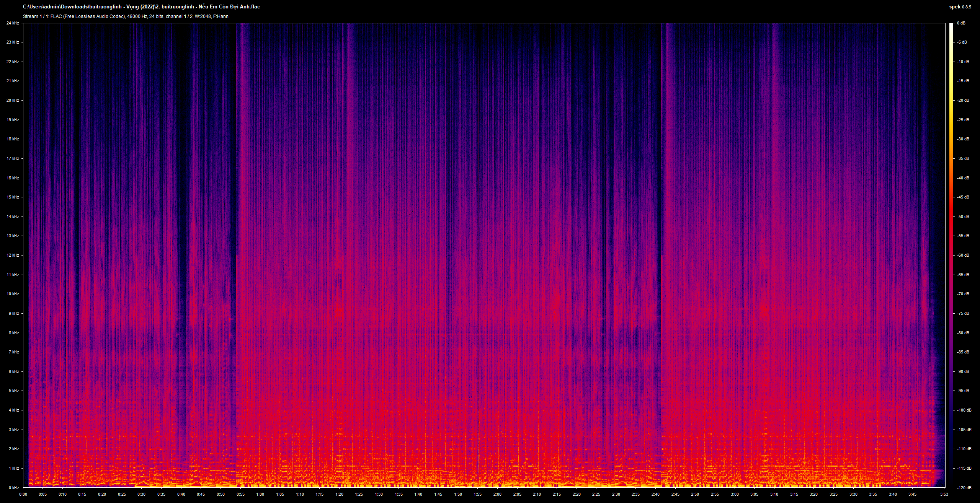The image size is (980, 503).
Task: Click the -50 dB legend label
Action: 963,217
